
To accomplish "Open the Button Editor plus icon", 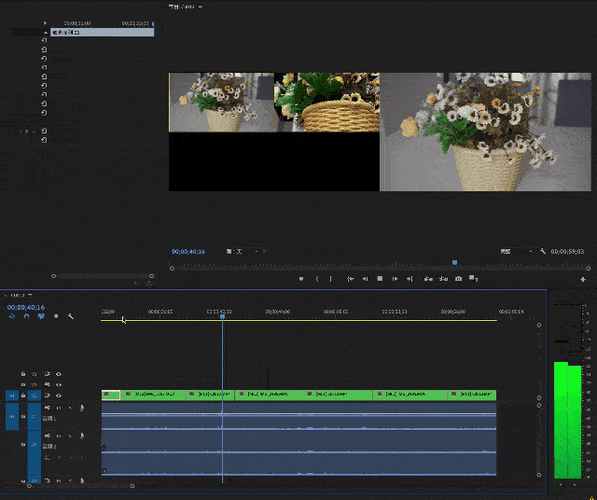I will coord(583,280).
